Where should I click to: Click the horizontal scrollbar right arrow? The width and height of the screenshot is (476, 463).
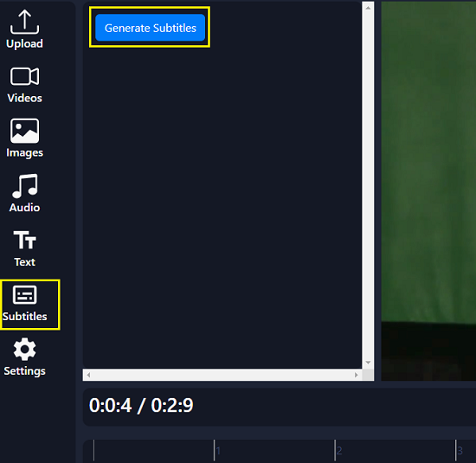click(x=357, y=375)
